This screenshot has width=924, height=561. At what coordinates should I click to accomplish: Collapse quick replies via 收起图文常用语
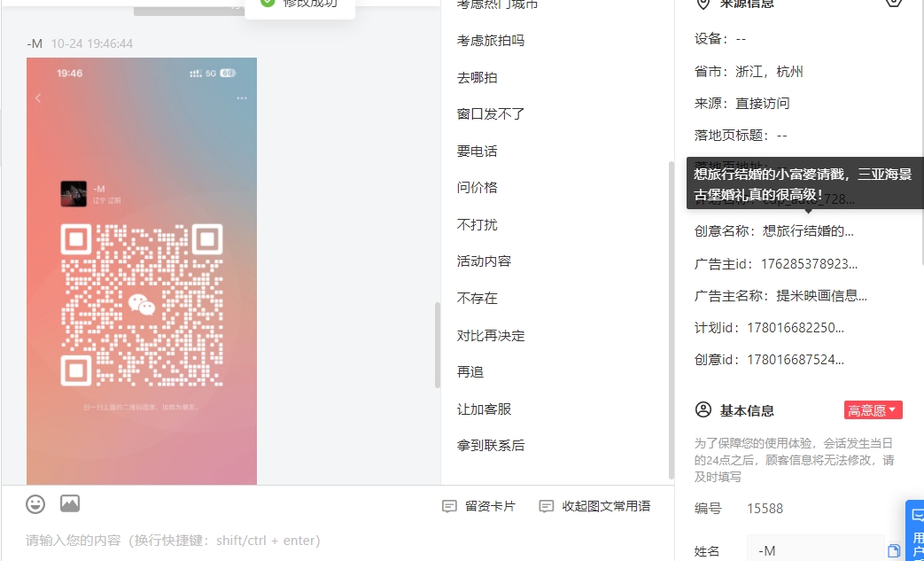tap(594, 506)
